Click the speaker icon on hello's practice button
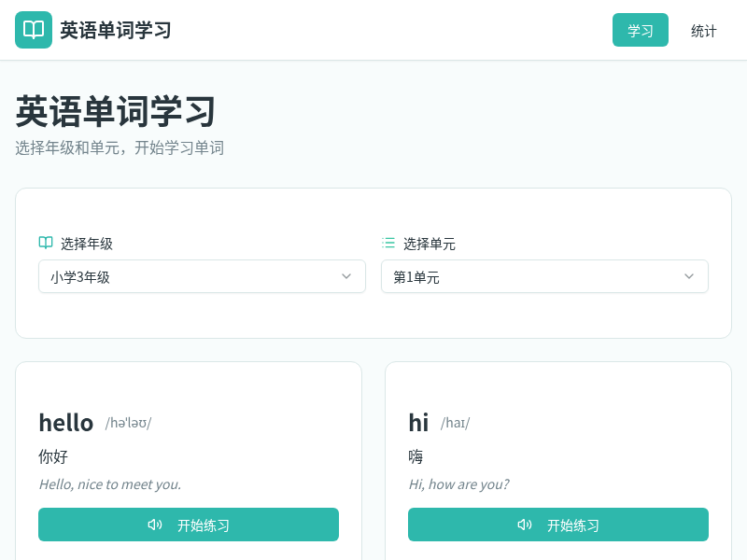Screen dimensions: 747x560 [155, 525]
